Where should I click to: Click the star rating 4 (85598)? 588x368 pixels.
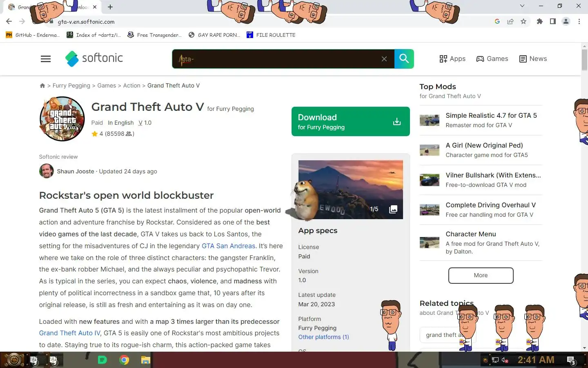[113, 134]
